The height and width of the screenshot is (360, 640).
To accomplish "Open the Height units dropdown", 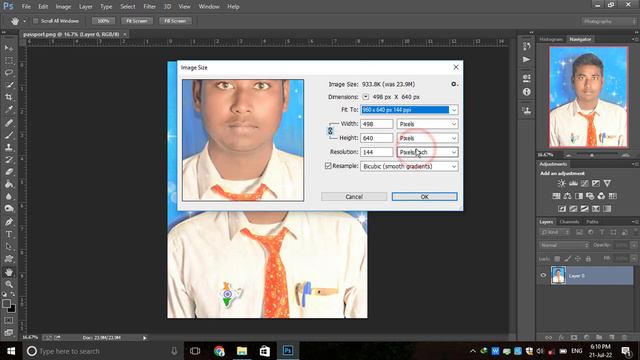I will pos(427,138).
